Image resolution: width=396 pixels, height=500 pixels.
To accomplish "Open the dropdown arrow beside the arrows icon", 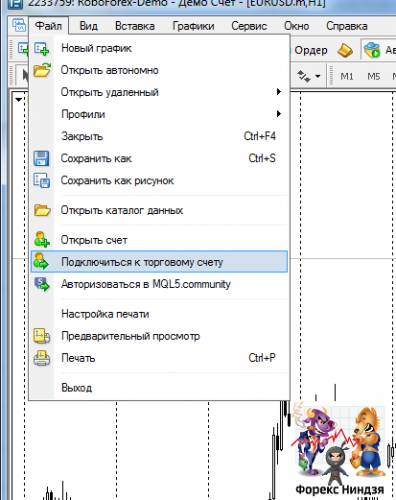I will (318, 76).
